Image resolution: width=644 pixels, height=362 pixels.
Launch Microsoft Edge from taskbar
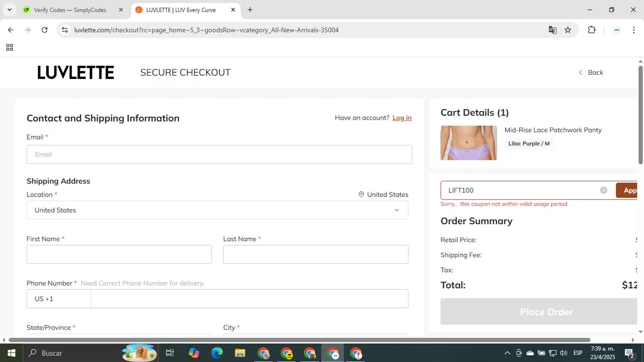pos(217,353)
